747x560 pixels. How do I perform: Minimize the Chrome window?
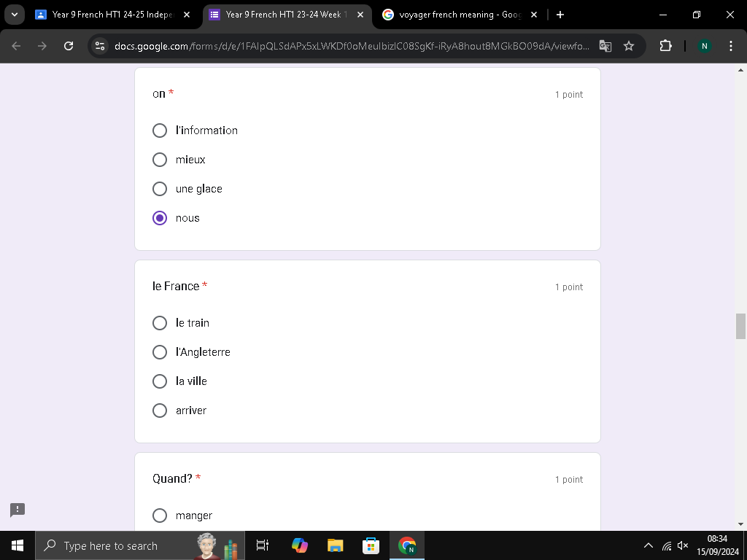662,15
